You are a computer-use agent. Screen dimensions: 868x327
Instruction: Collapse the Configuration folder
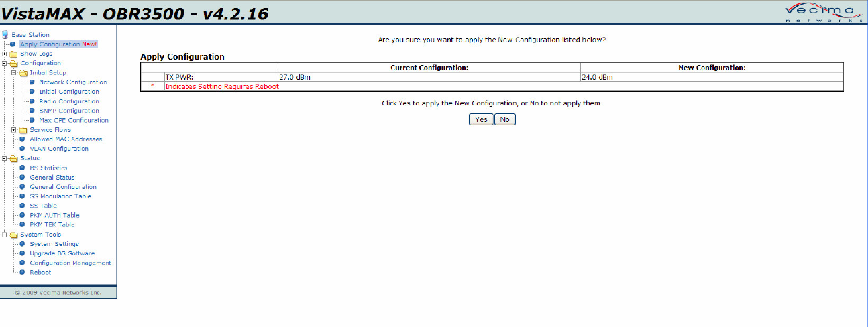5,64
